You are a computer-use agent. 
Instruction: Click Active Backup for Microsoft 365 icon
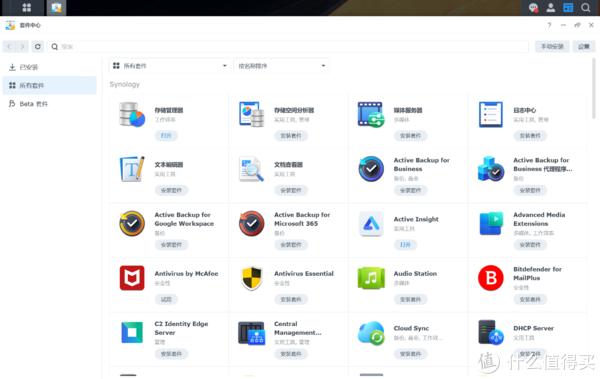(251, 223)
